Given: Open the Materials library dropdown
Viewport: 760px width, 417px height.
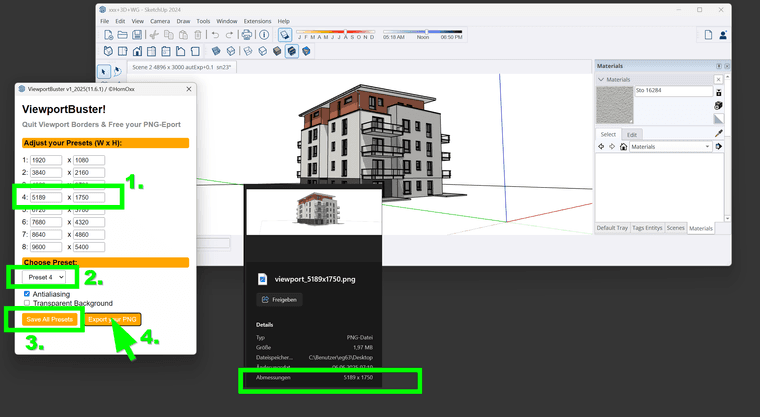Looking at the screenshot, I should pyautogui.click(x=671, y=146).
